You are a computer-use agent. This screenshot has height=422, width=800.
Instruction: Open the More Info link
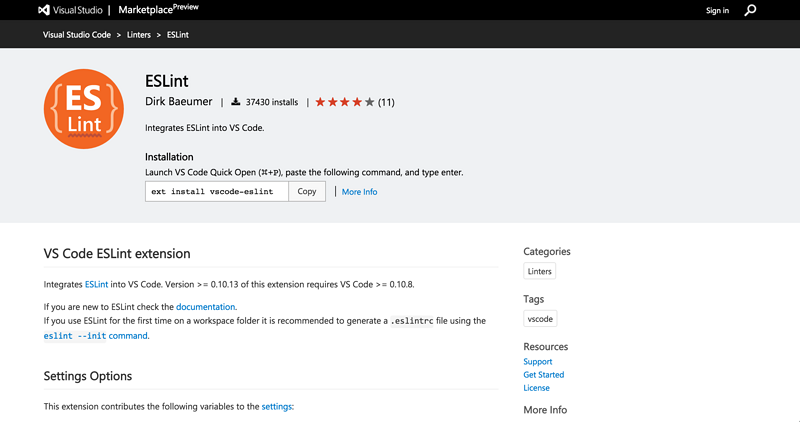(x=359, y=192)
